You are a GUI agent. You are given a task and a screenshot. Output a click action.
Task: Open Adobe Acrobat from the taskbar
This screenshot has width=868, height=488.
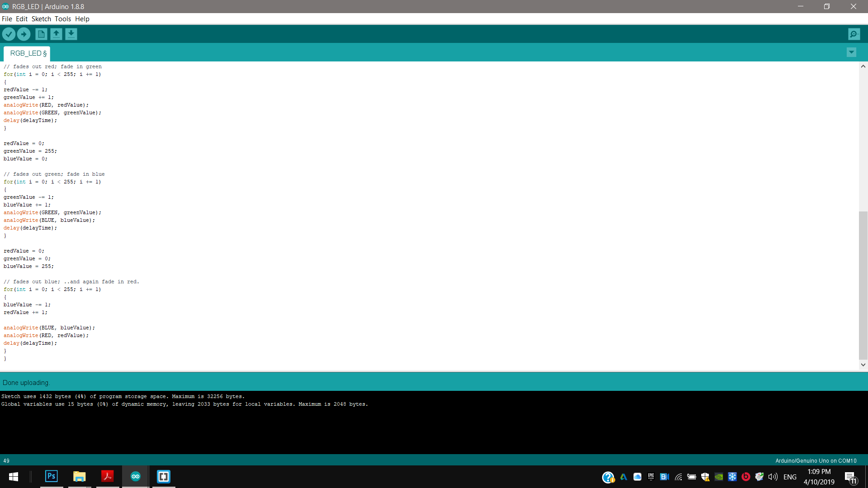(x=108, y=476)
